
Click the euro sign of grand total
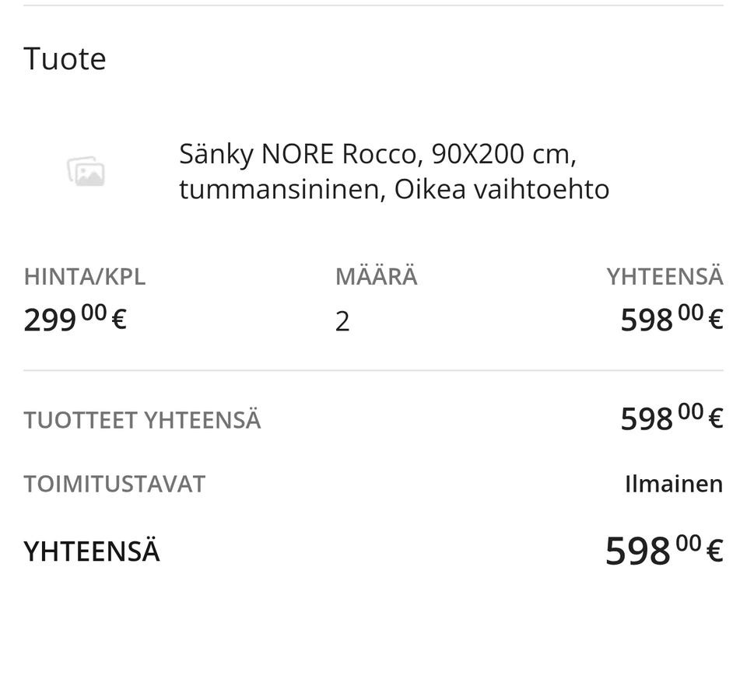(714, 551)
